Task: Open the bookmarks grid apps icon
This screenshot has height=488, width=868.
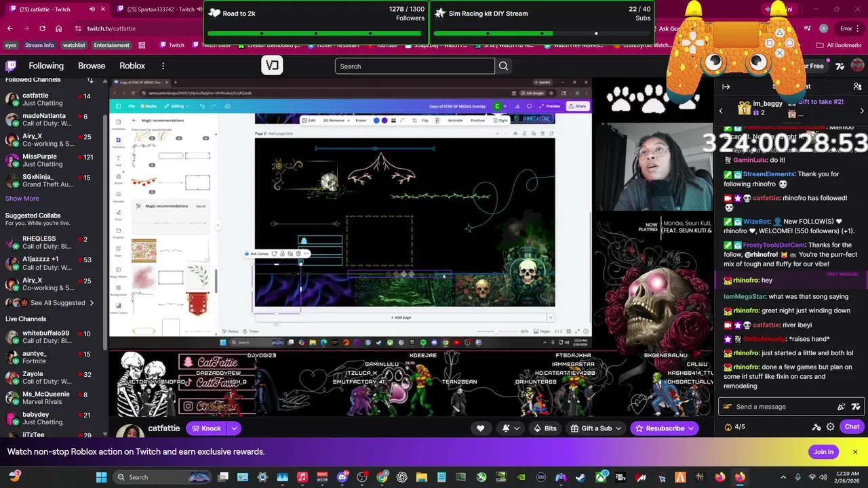Action: coord(142,45)
